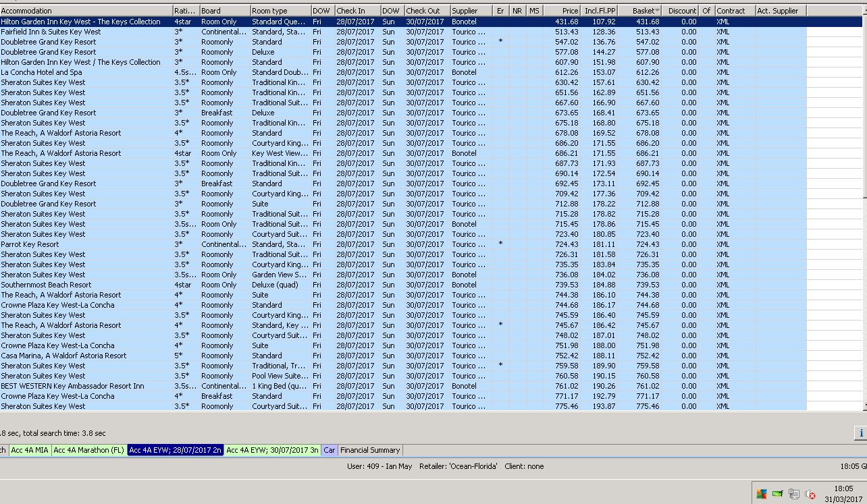Image resolution: width=867 pixels, height=504 pixels.
Task: Sort by the Board column header
Action: point(224,11)
